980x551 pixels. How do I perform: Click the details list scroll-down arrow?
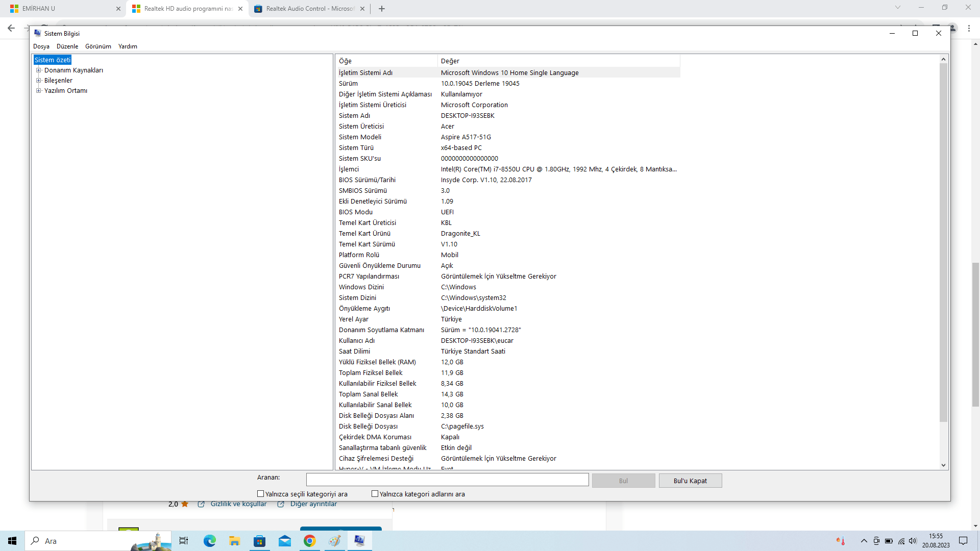pos(943,465)
